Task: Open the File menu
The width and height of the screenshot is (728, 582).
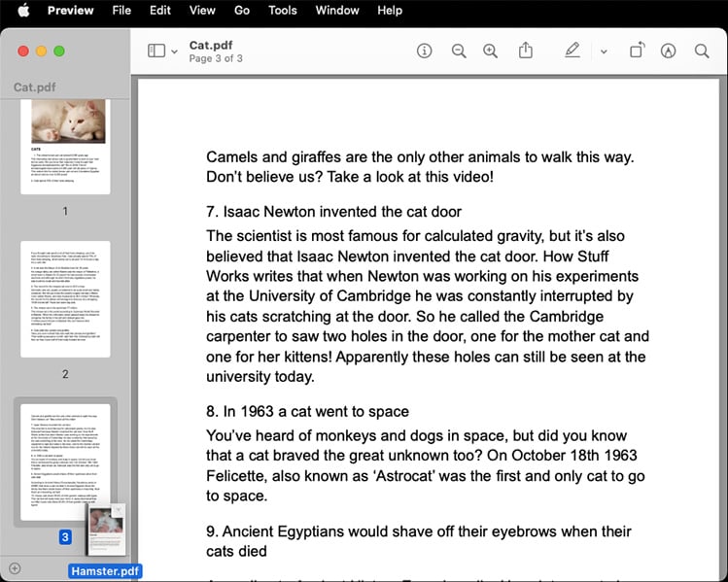Action: point(121,11)
